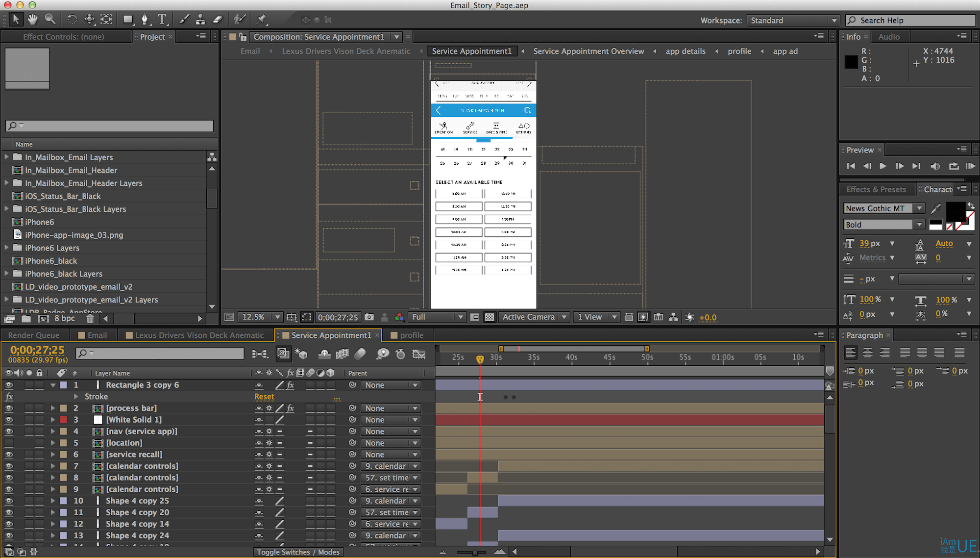The height and width of the screenshot is (558, 980).
Task: Click the Search Help field
Action: (910, 21)
